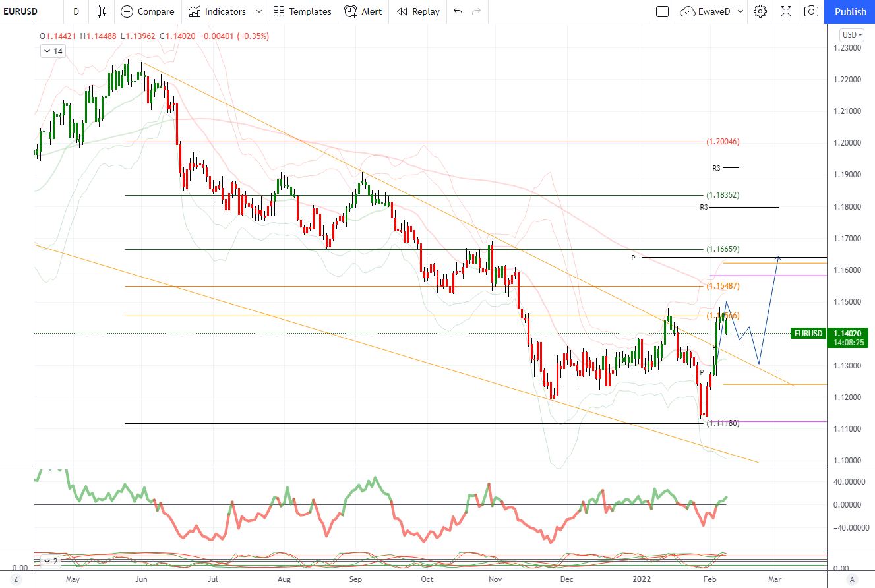Image resolution: width=875 pixels, height=588 pixels.
Task: Open the USD currency dropdown
Action: [851, 35]
